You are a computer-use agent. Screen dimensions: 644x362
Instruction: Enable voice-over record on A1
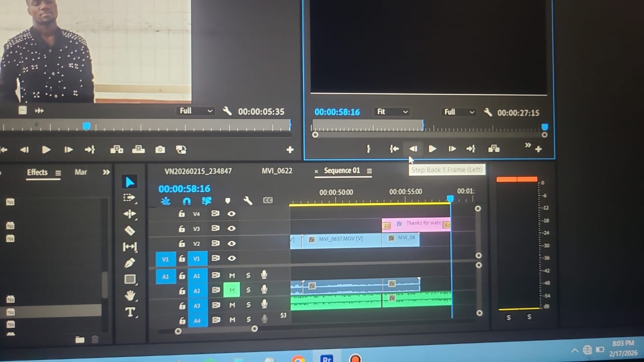[x=264, y=275]
